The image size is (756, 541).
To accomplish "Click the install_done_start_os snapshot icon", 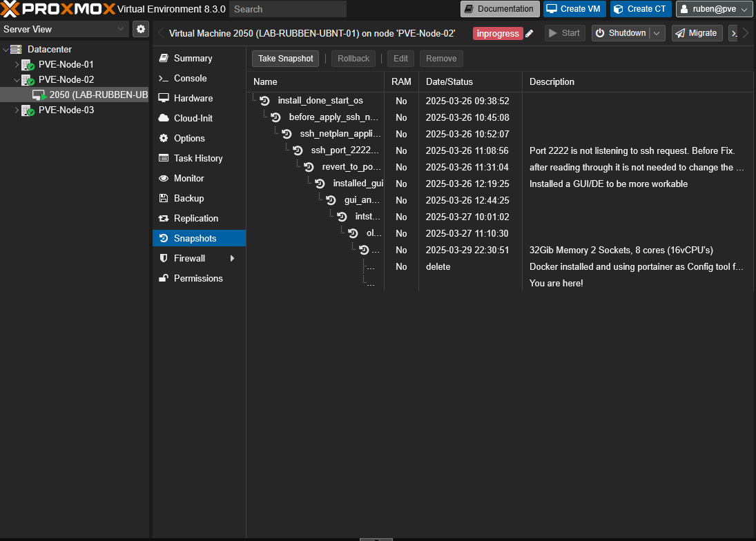I will pos(264,101).
